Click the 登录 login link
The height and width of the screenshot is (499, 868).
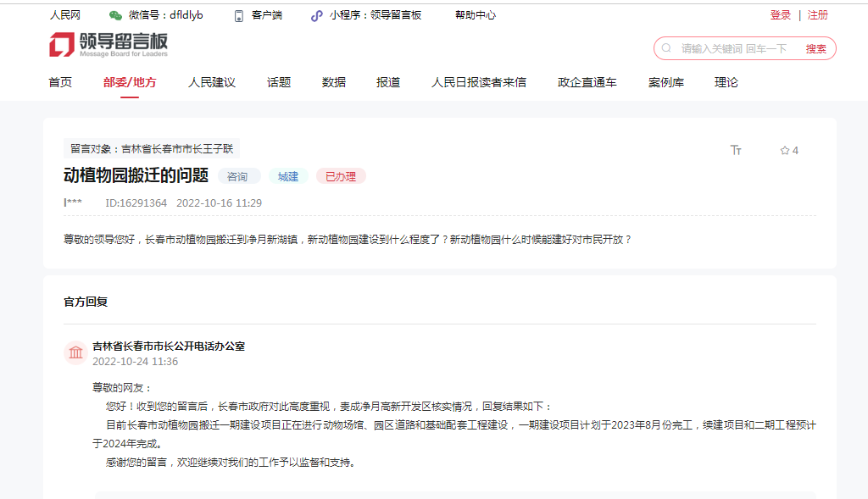(781, 15)
